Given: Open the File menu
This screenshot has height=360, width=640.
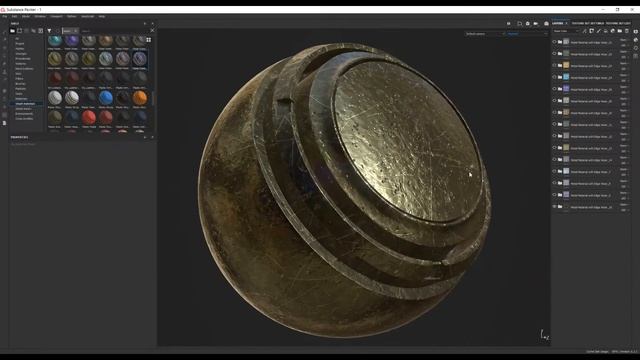Looking at the screenshot, I should (x=4, y=16).
